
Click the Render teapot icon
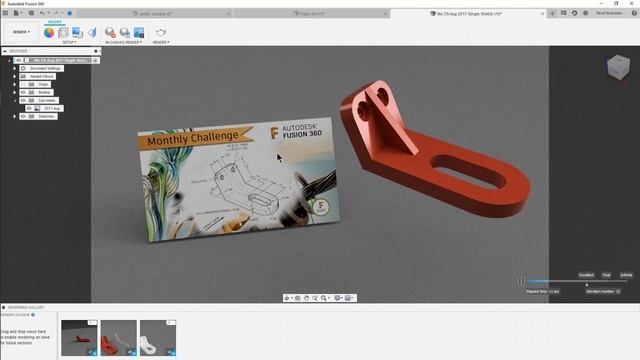coord(161,33)
